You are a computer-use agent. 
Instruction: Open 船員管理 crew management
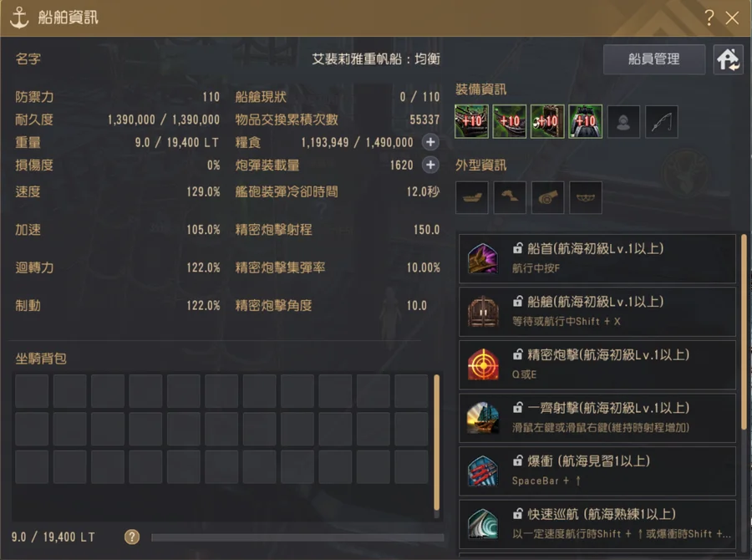click(653, 59)
